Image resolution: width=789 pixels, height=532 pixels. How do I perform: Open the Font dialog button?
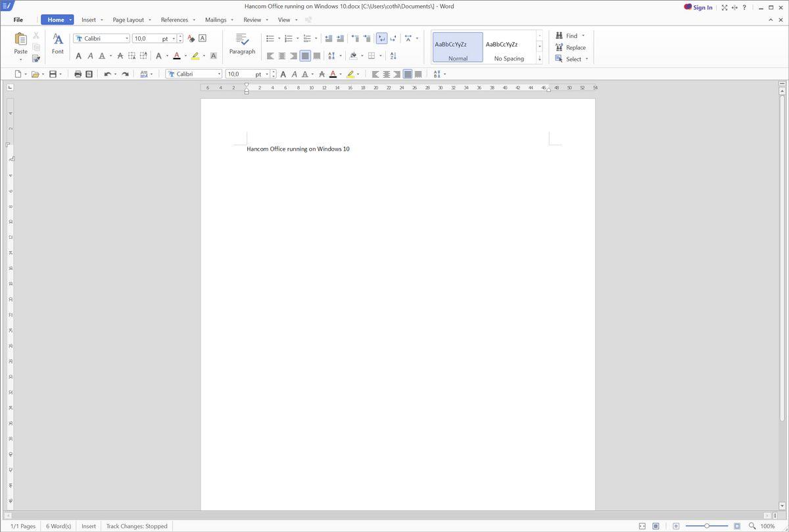[x=58, y=43]
